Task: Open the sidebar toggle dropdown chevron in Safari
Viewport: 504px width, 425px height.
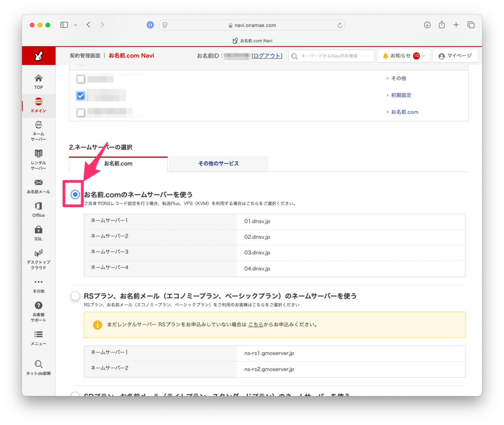Action: (76, 25)
